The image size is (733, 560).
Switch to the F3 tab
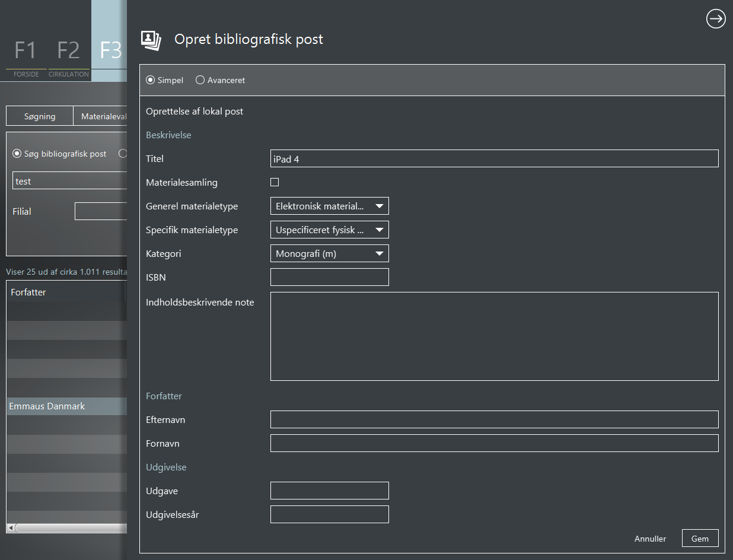coord(110,42)
